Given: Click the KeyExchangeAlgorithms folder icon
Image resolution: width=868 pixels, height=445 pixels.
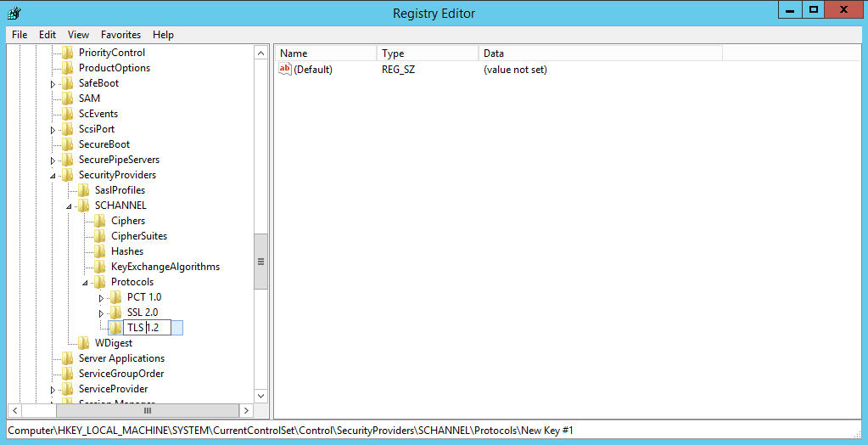Looking at the screenshot, I should click(x=100, y=267).
